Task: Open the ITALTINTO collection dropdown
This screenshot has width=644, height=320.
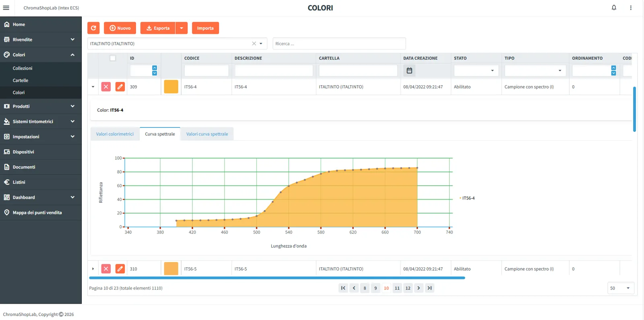Action: click(x=261, y=43)
